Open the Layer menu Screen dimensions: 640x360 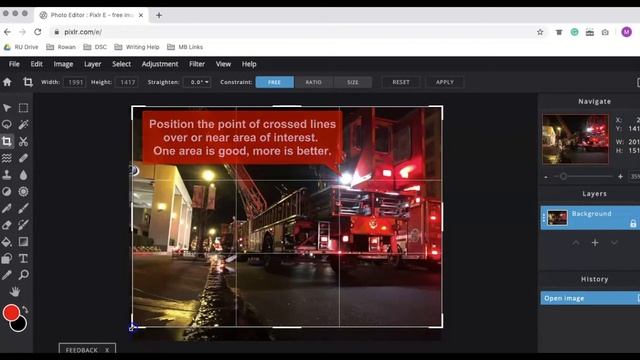(x=92, y=64)
